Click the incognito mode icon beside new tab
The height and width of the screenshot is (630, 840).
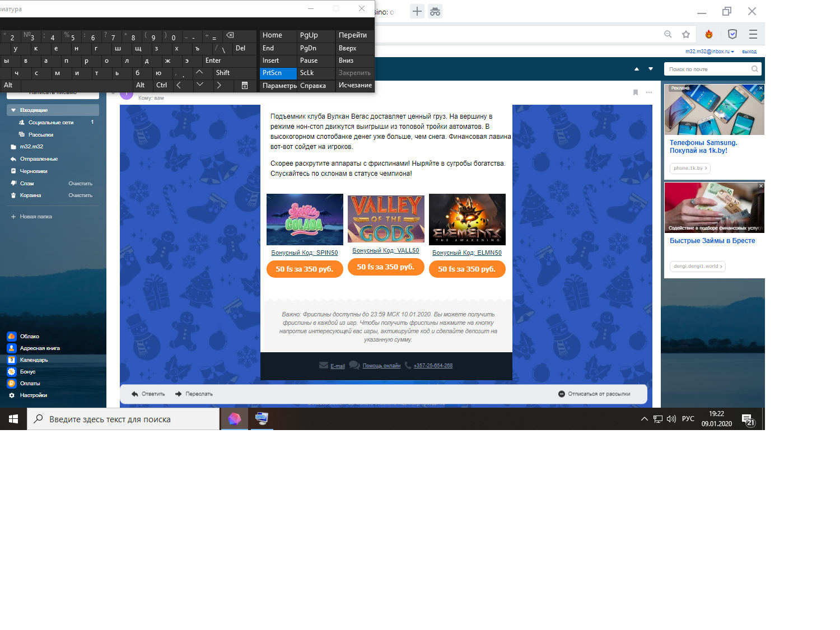(435, 11)
